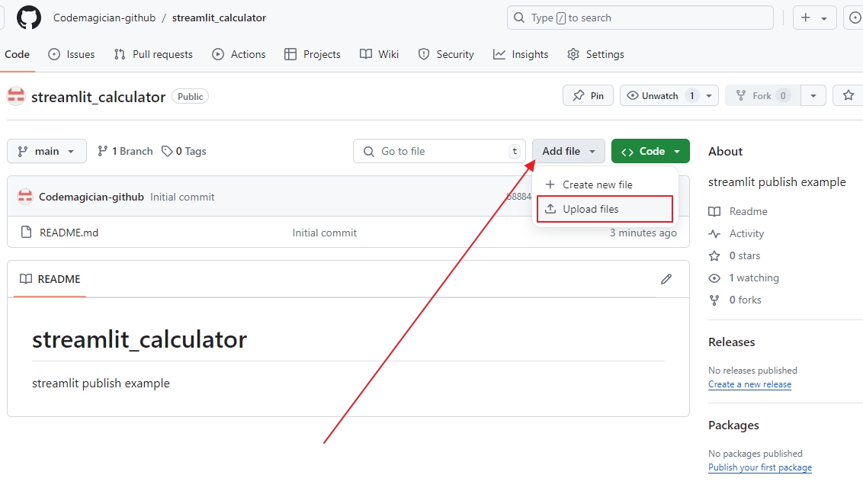Open the README.md file

69,233
